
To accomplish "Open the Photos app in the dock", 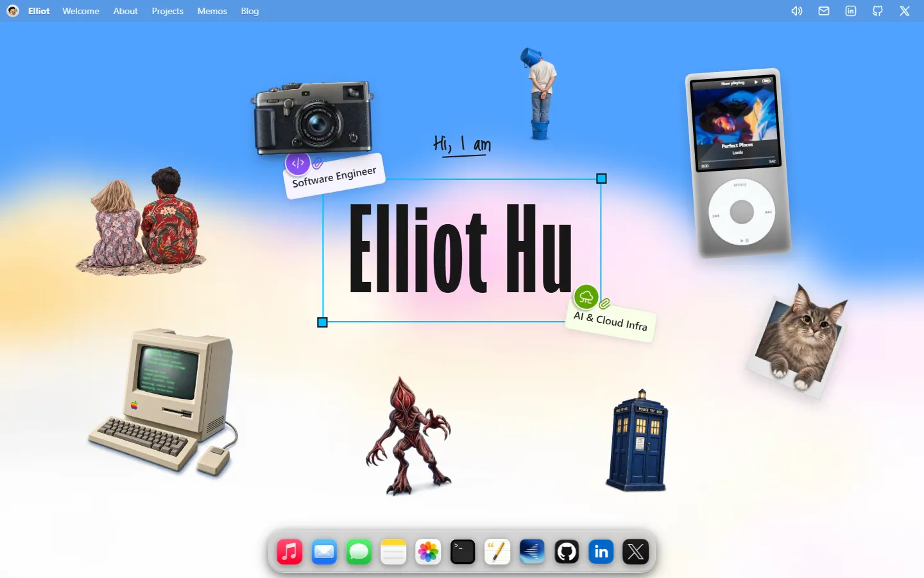I will point(428,552).
